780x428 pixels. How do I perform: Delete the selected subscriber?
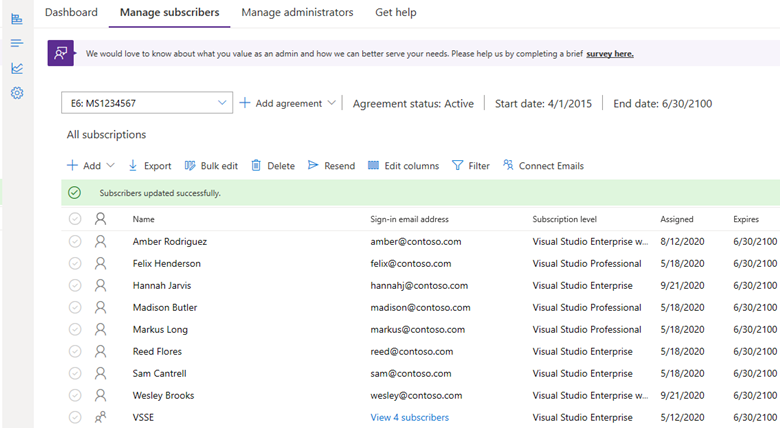coord(272,166)
